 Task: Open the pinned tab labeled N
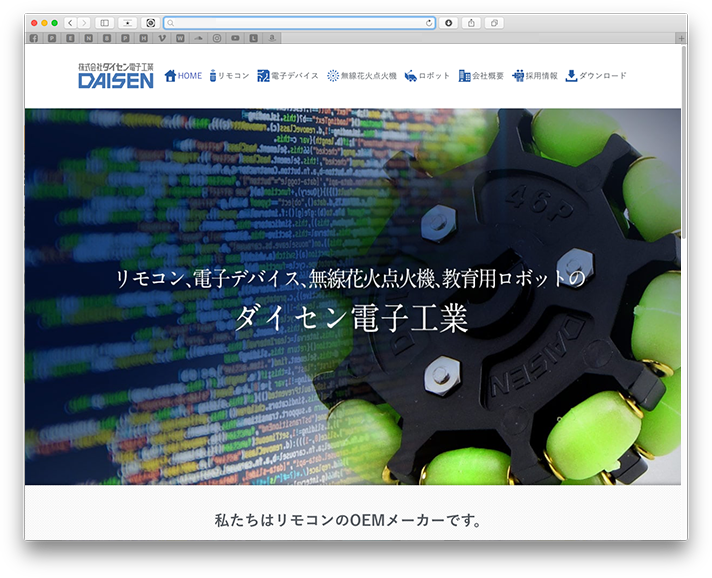pyautogui.click(x=89, y=39)
